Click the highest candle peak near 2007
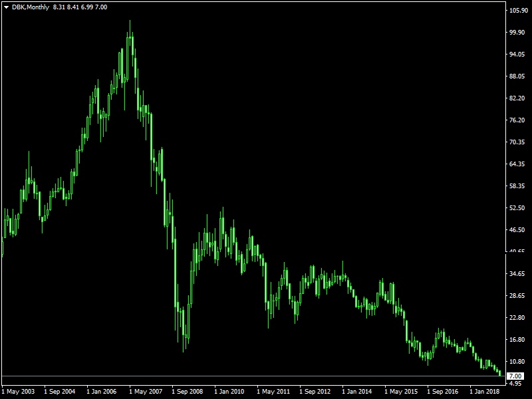The height and width of the screenshot is (399, 532). 130,22
